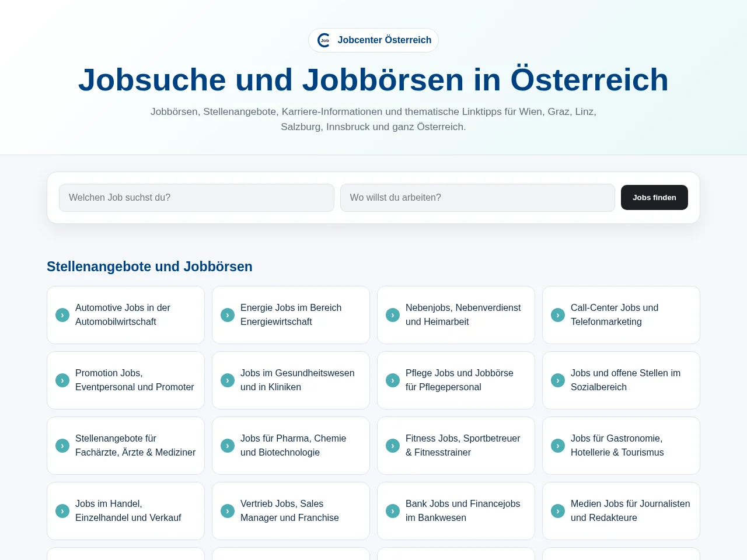Open Jobs für Pharma, Chemie und Biotechnologie

[291, 446]
